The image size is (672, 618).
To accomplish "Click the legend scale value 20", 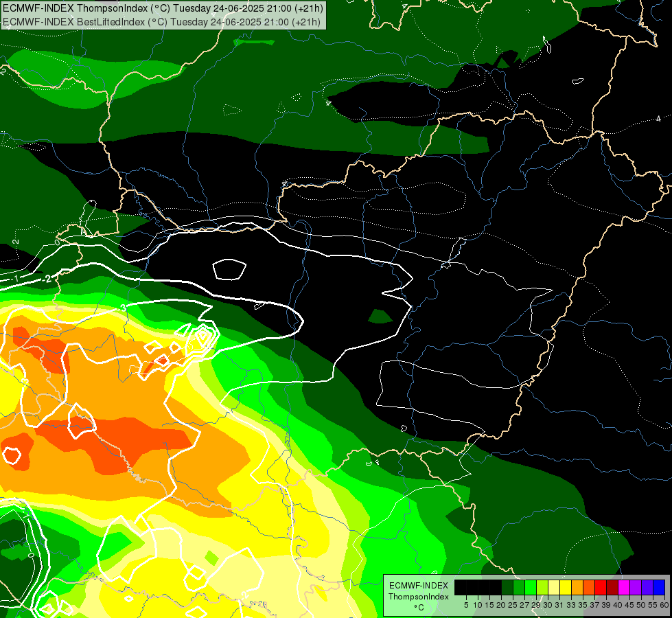I will pos(500,605).
